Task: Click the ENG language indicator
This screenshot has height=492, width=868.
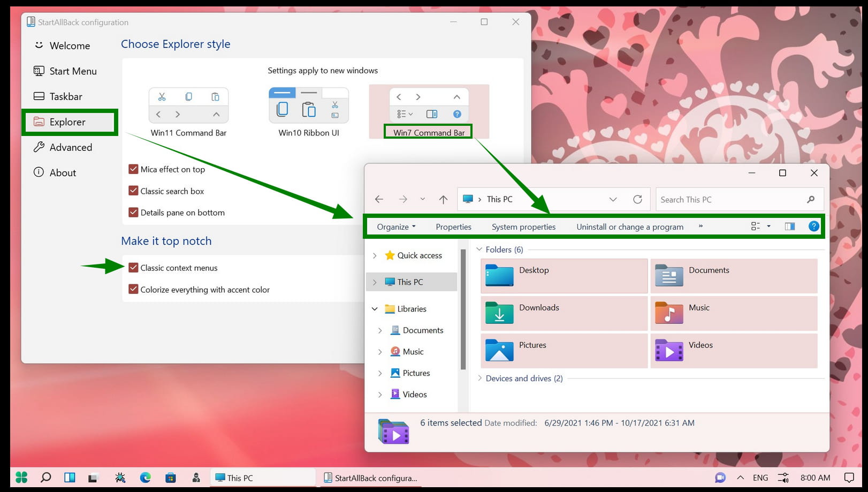Action: click(x=760, y=478)
